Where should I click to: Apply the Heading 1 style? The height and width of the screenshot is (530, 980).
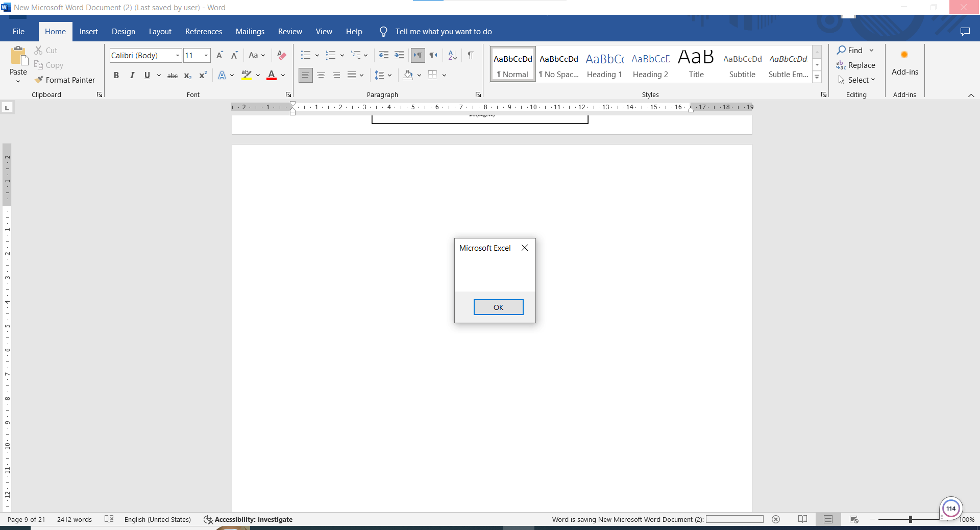point(604,65)
